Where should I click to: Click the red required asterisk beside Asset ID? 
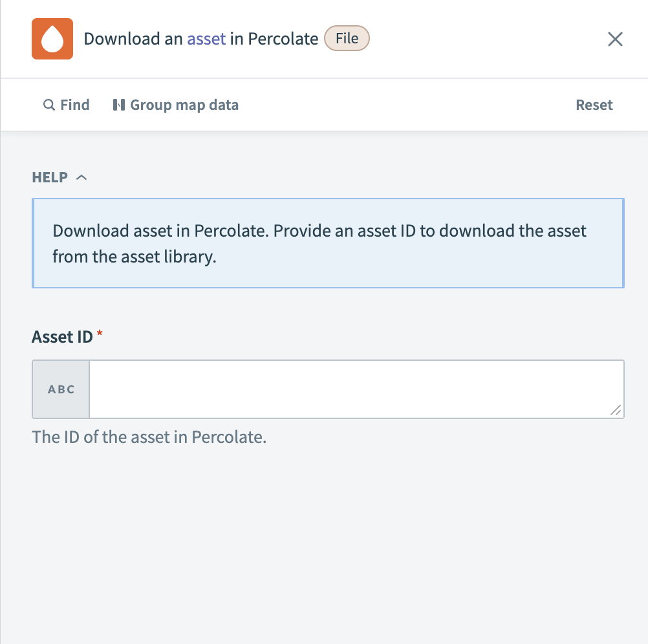pos(100,332)
